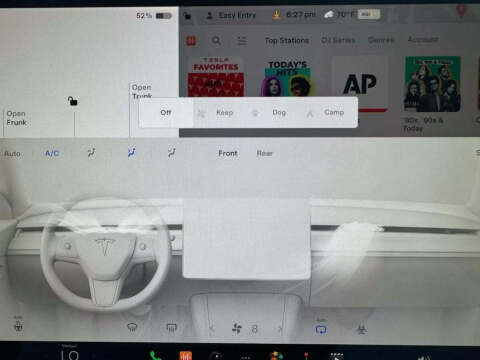The height and width of the screenshot is (360, 480).
Task: Toggle the blue highlighted airflow vent icon
Action: (x=132, y=153)
